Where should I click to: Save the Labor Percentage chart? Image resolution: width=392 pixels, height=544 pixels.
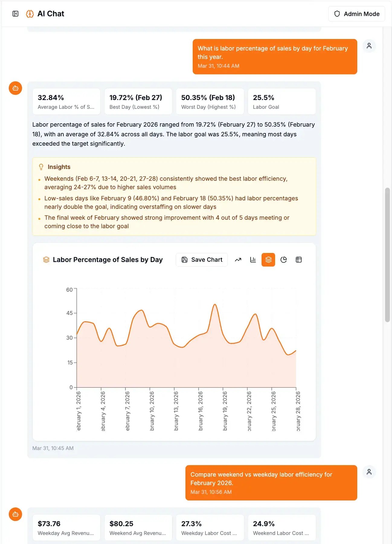[202, 260]
